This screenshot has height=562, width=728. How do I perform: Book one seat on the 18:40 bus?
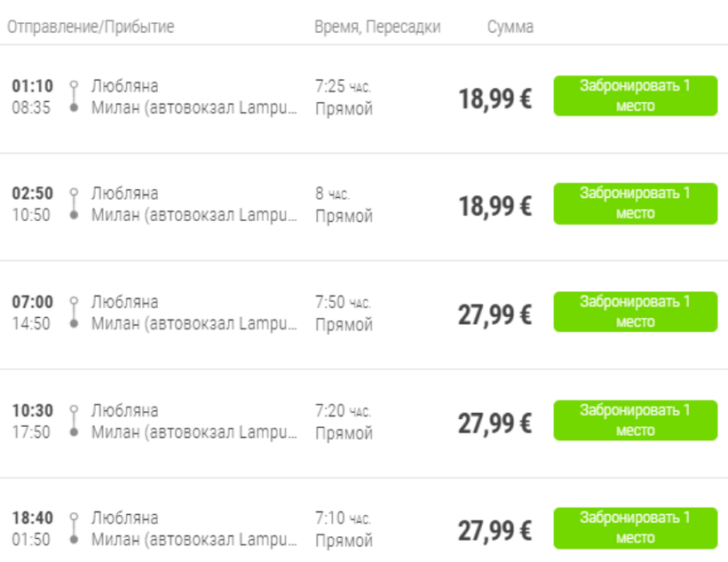tap(635, 528)
